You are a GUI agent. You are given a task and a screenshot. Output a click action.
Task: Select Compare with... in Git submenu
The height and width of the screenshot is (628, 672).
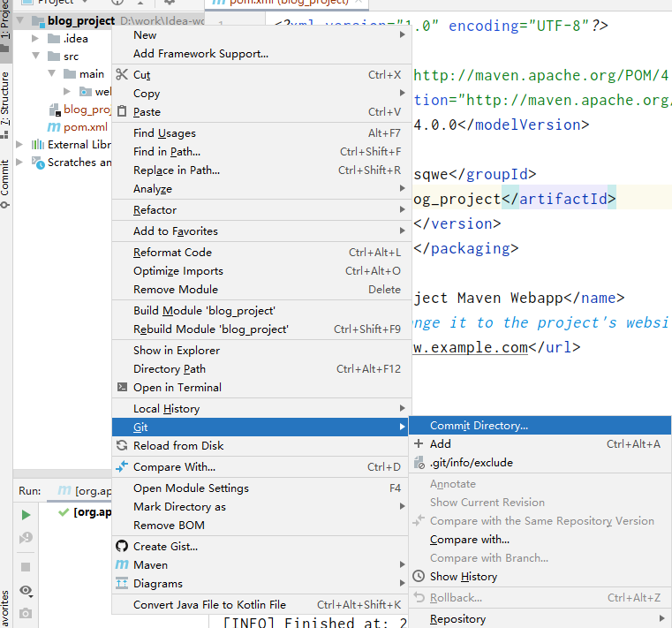point(540,540)
